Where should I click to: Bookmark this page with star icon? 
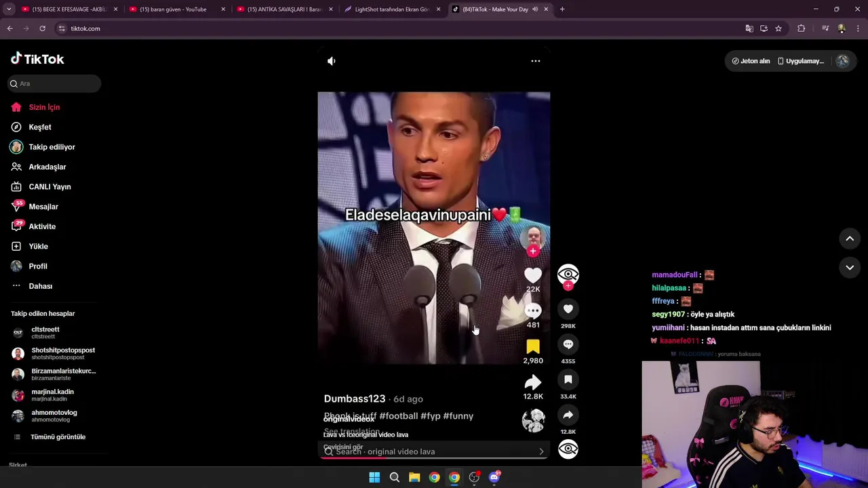coord(778,28)
